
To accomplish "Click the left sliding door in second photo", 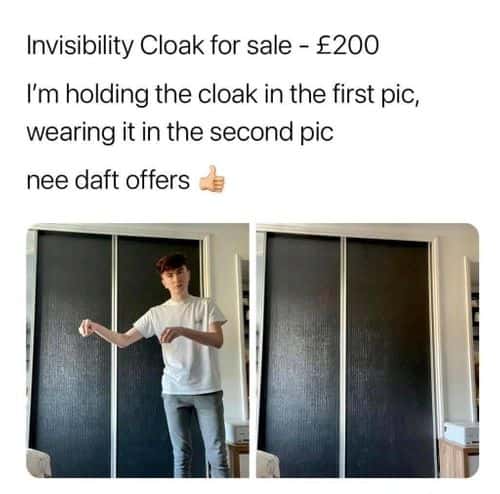I will coord(302,355).
